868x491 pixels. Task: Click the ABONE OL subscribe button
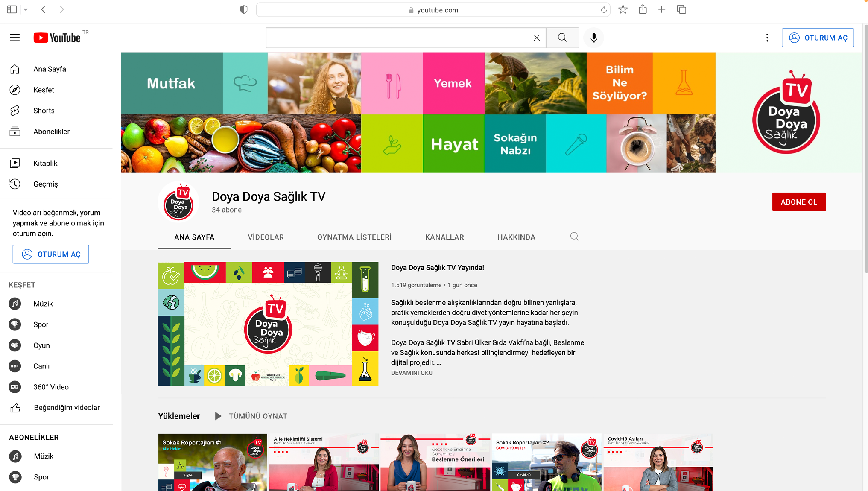(x=799, y=202)
